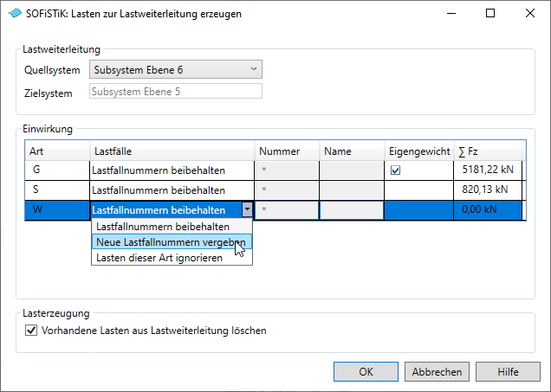Open Hilfe for this dialog

508,371
